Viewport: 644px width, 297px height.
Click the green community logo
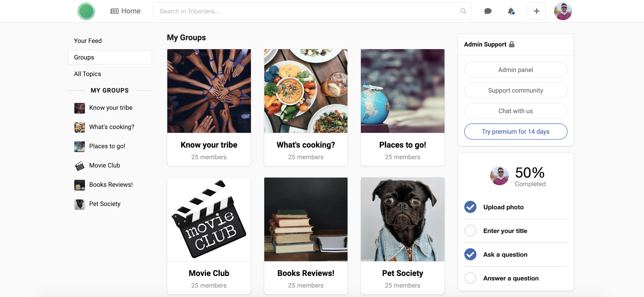[x=86, y=11]
